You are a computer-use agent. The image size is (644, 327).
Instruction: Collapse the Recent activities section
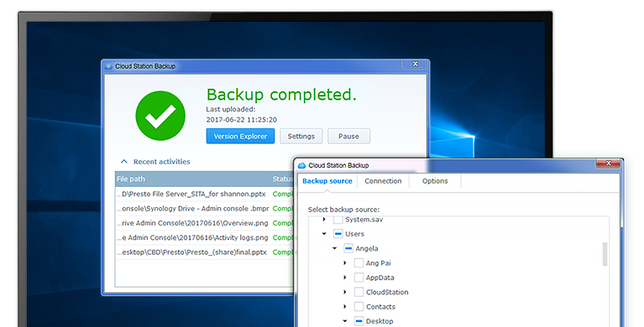click(x=124, y=162)
